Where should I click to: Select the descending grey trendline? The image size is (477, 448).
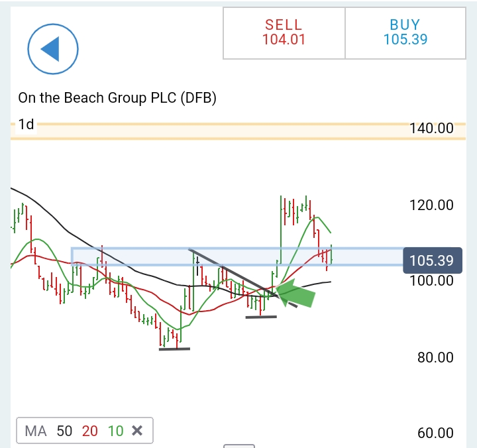(242, 278)
